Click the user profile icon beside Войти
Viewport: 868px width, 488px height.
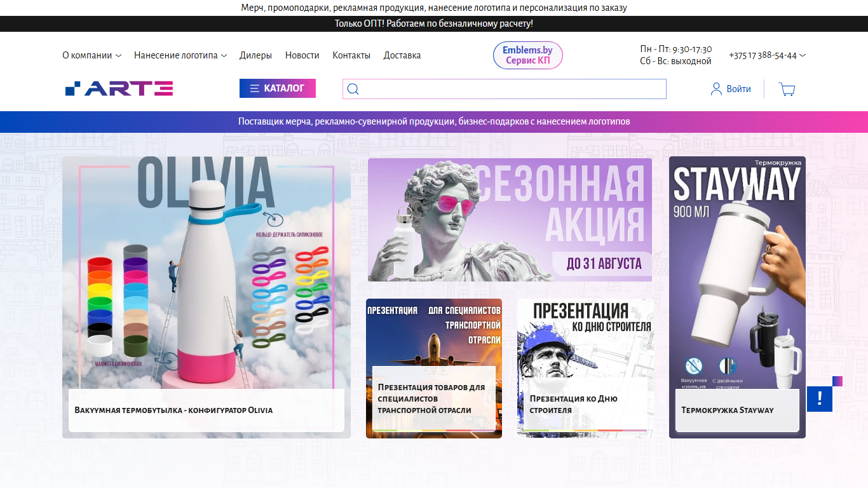(x=716, y=89)
